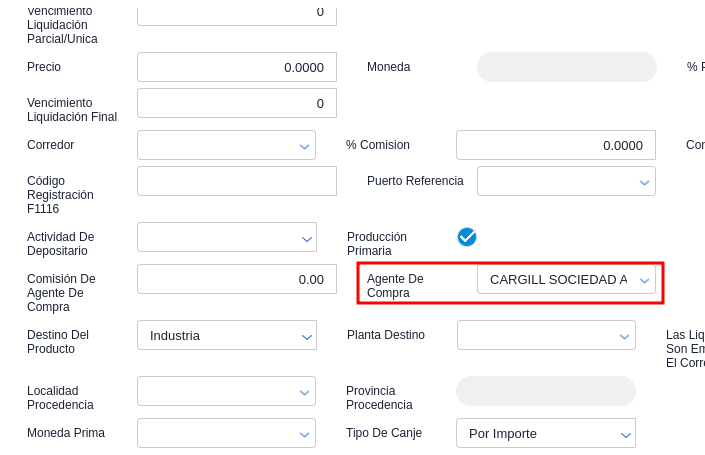Click the Comisión De Agente De Compra field

(236, 279)
